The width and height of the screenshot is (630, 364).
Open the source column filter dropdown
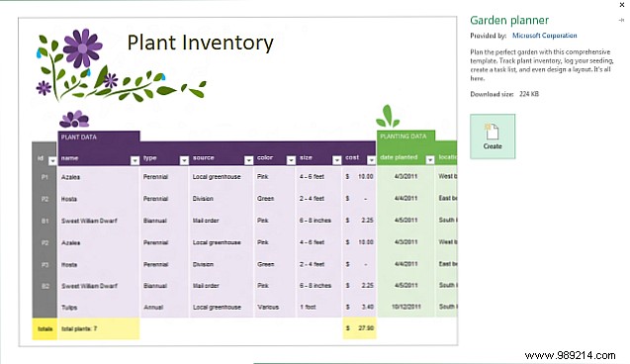click(x=248, y=160)
